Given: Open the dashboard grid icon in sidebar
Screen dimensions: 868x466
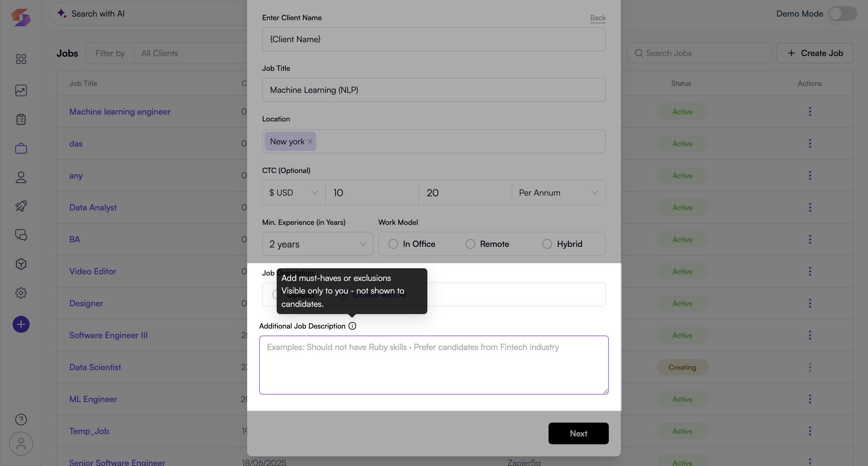Looking at the screenshot, I should click(x=21, y=59).
